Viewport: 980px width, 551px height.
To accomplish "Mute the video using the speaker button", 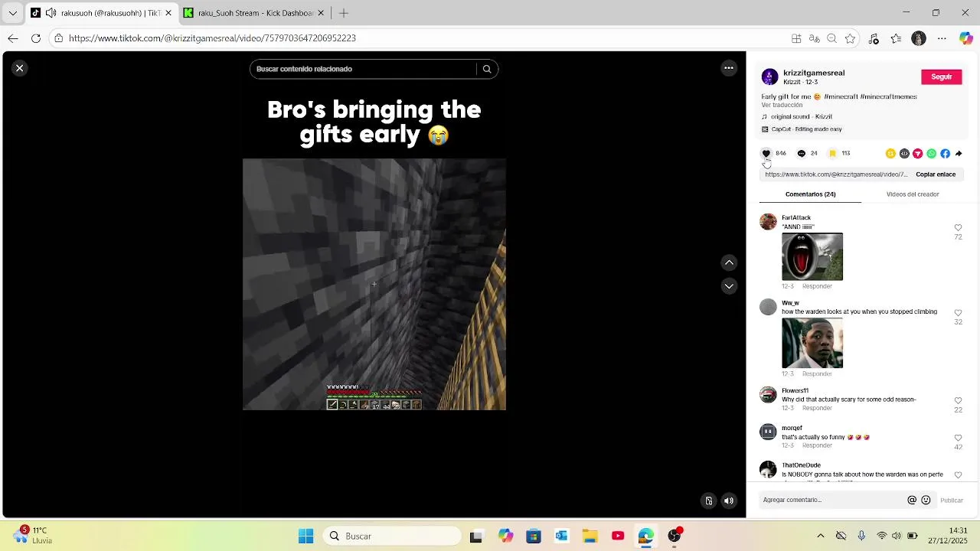I will (729, 500).
